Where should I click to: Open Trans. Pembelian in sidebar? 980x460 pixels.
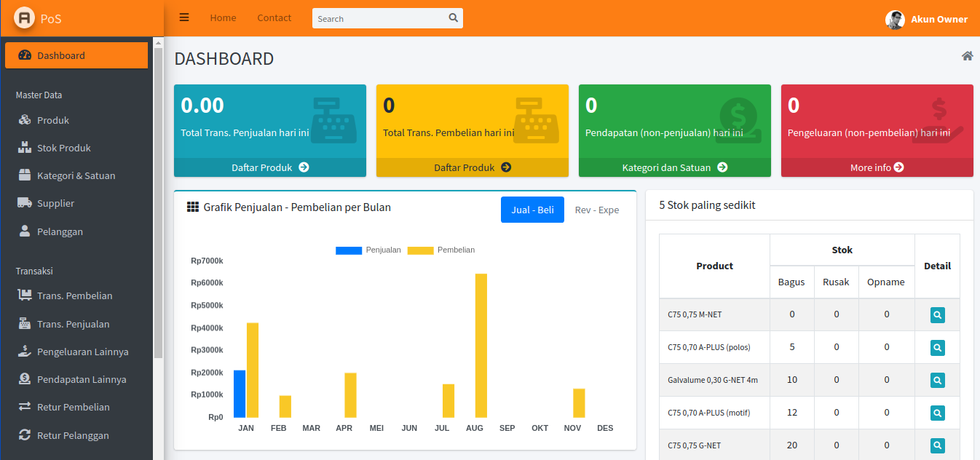click(x=76, y=296)
